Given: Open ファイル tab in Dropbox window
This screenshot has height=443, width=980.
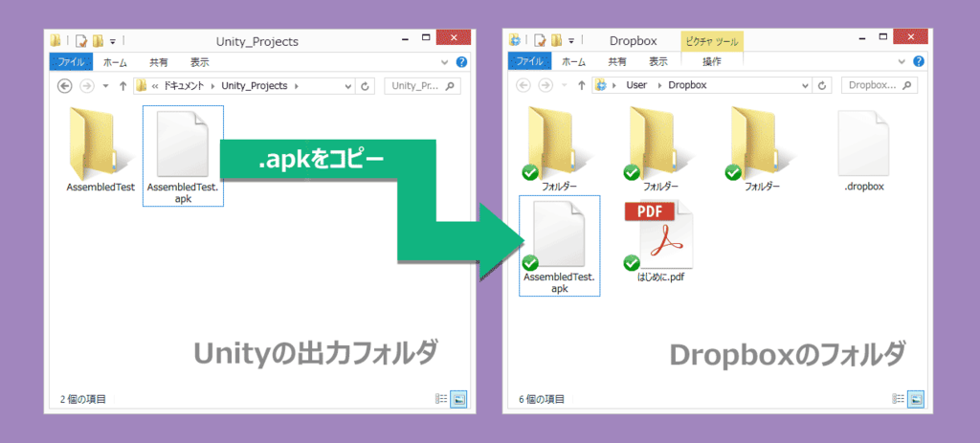Looking at the screenshot, I should 530,61.
